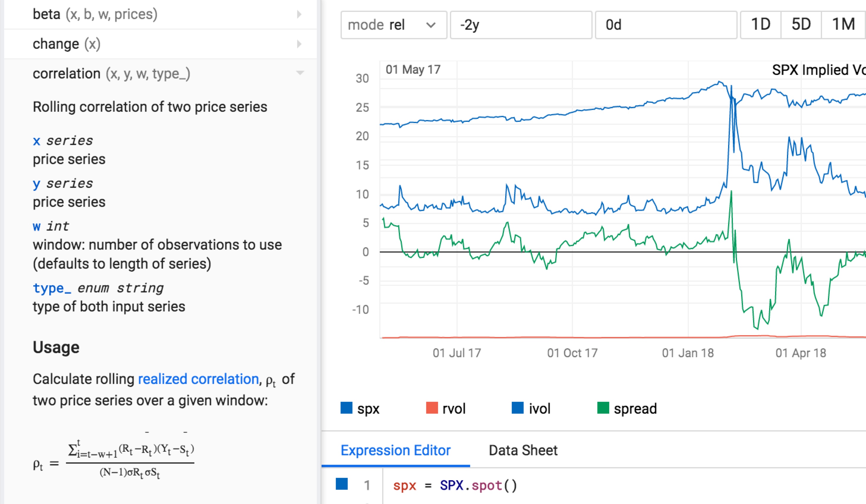Screen dimensions: 866x504
Task: Toggle the rvol legend red box
Action: point(432,408)
